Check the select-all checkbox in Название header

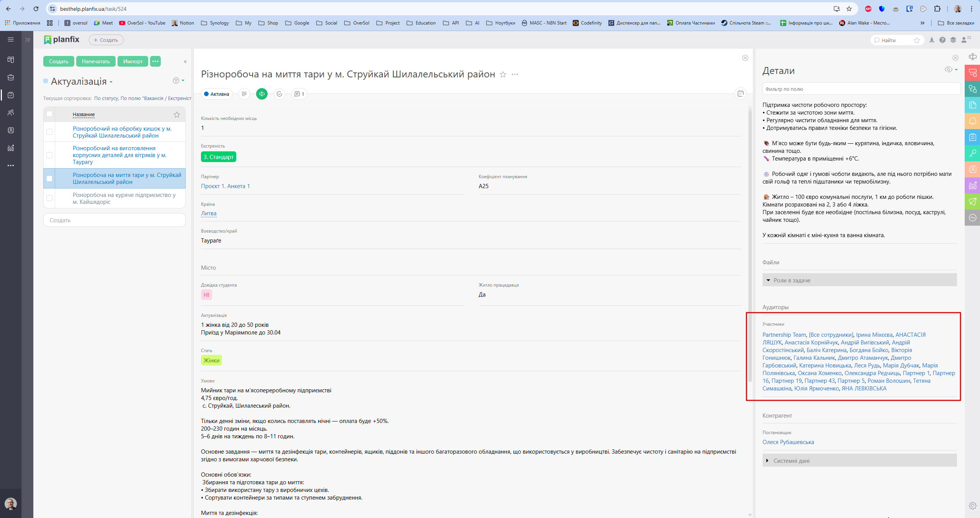49,114
